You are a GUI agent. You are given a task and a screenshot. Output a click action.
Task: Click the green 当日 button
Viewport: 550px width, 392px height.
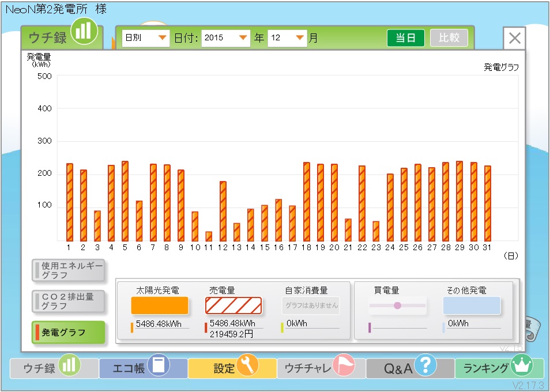[x=405, y=38]
